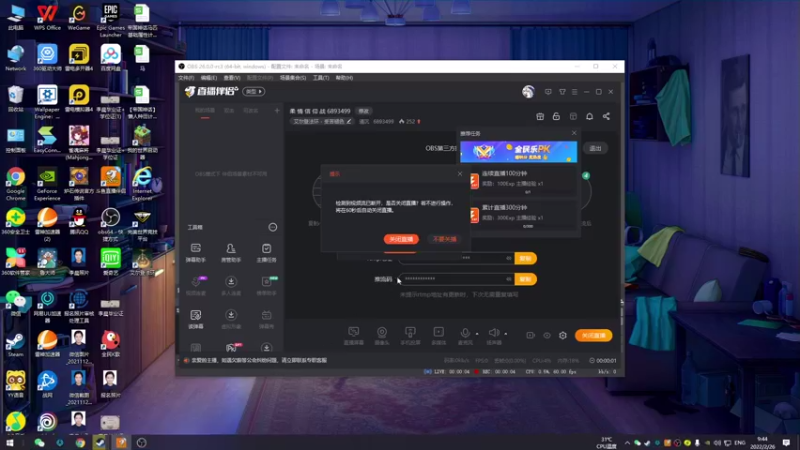Click the announcement text in status bar
The height and width of the screenshot is (450, 800).
(x=259, y=360)
